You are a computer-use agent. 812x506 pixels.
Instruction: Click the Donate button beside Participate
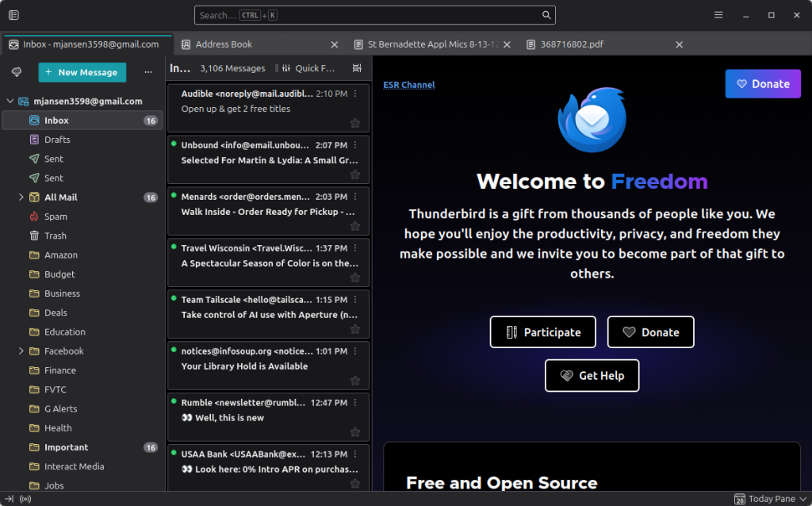[650, 332]
